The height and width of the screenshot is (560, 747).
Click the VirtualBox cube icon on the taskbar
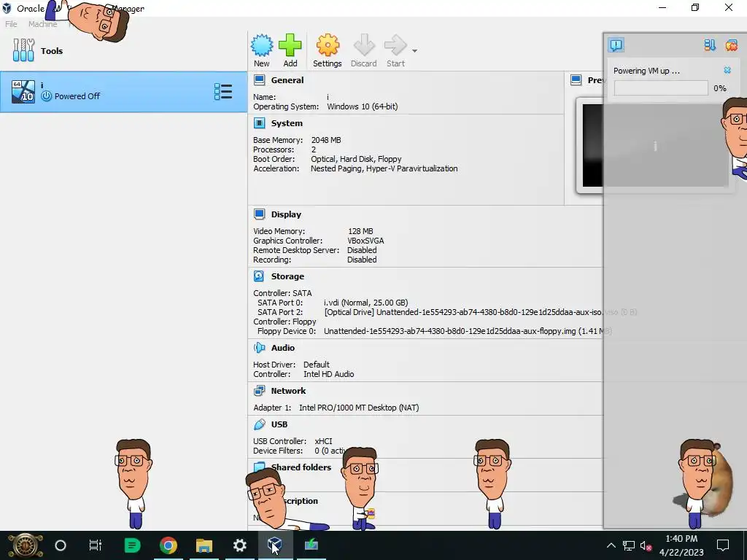pyautogui.click(x=275, y=544)
